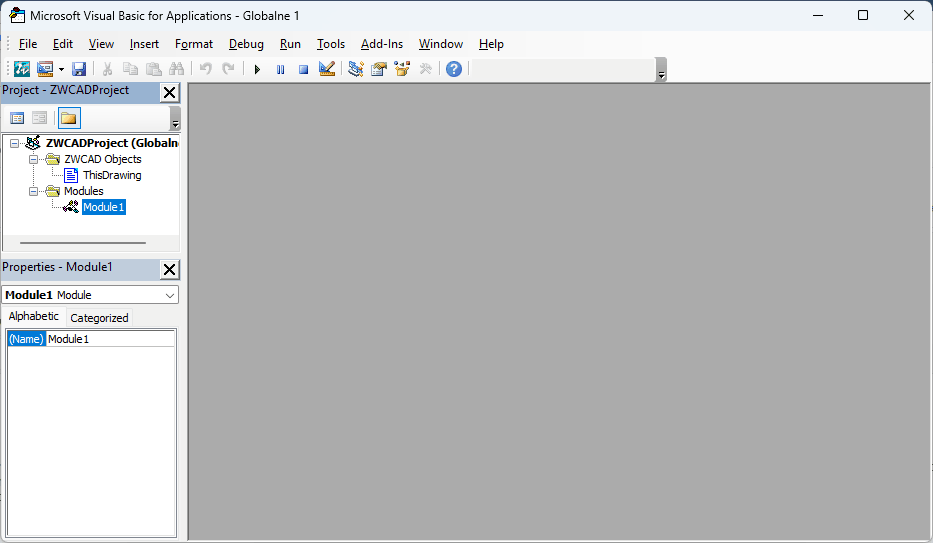
Task: Click the Module1 module icon
Action: 71,207
